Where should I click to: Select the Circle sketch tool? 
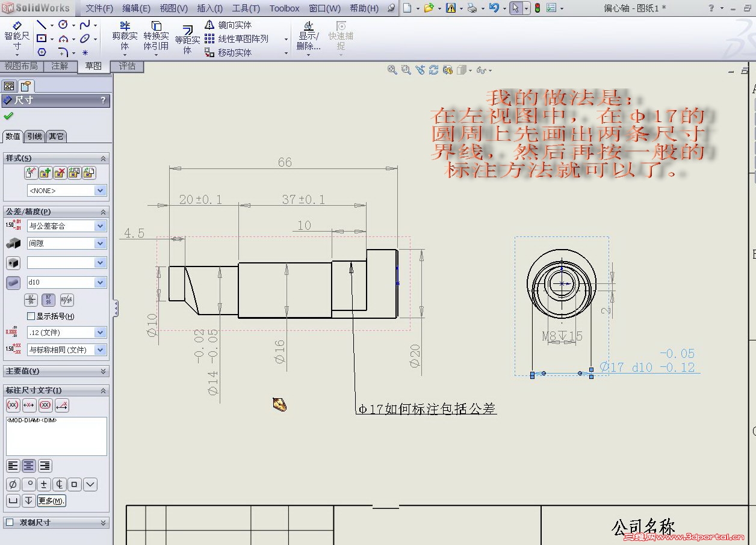[63, 25]
